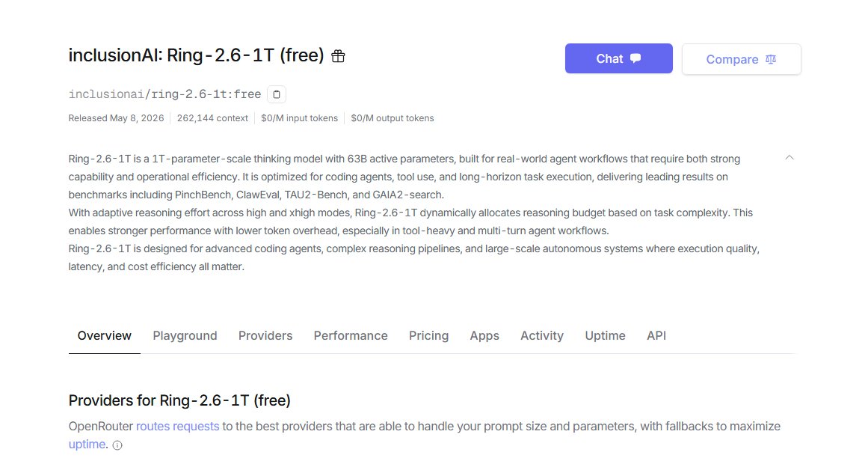Click the info icon after uptime
Image resolution: width=868 pixels, height=467 pixels.
pos(117,445)
